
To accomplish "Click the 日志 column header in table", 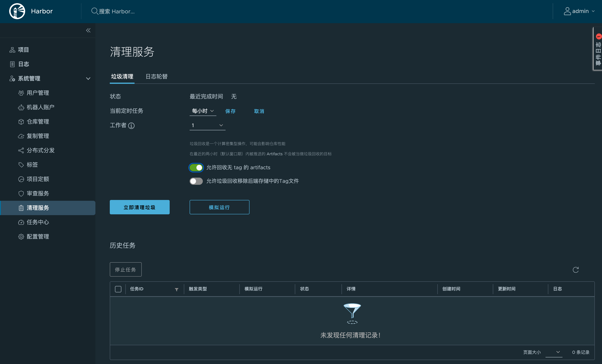I will tap(557, 289).
